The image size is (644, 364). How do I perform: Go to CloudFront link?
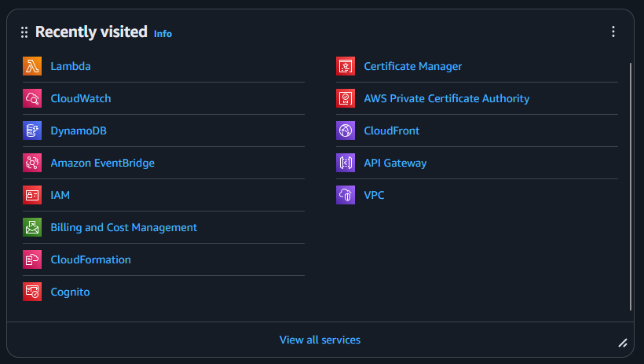[x=392, y=131]
